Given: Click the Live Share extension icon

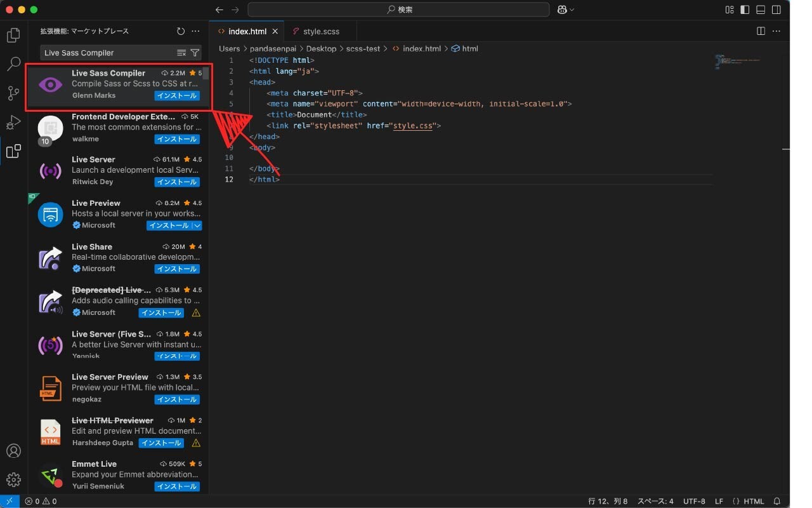Looking at the screenshot, I should pos(50,258).
